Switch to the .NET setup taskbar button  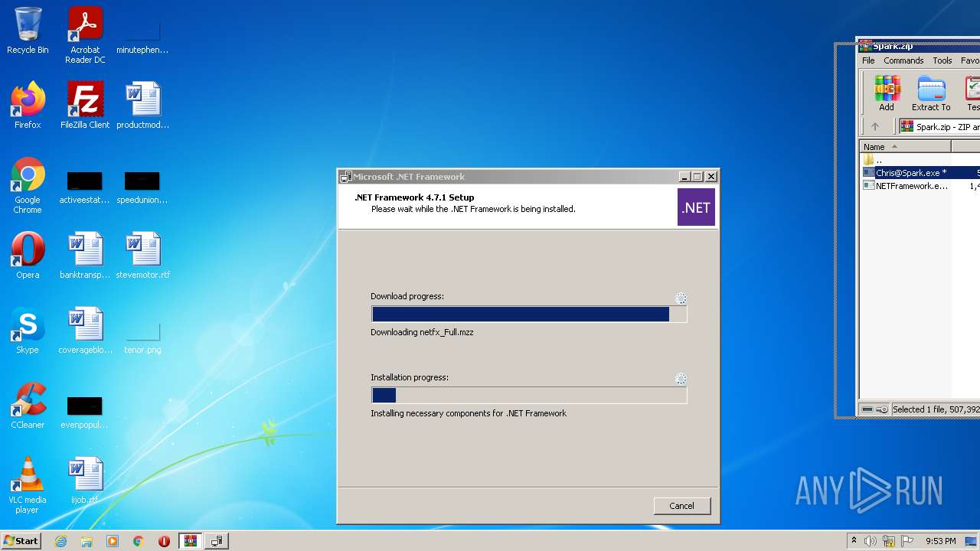[x=217, y=541]
